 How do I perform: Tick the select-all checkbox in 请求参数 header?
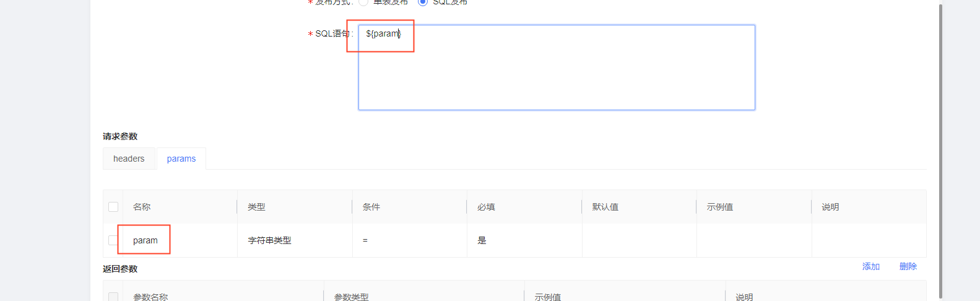[113, 207]
